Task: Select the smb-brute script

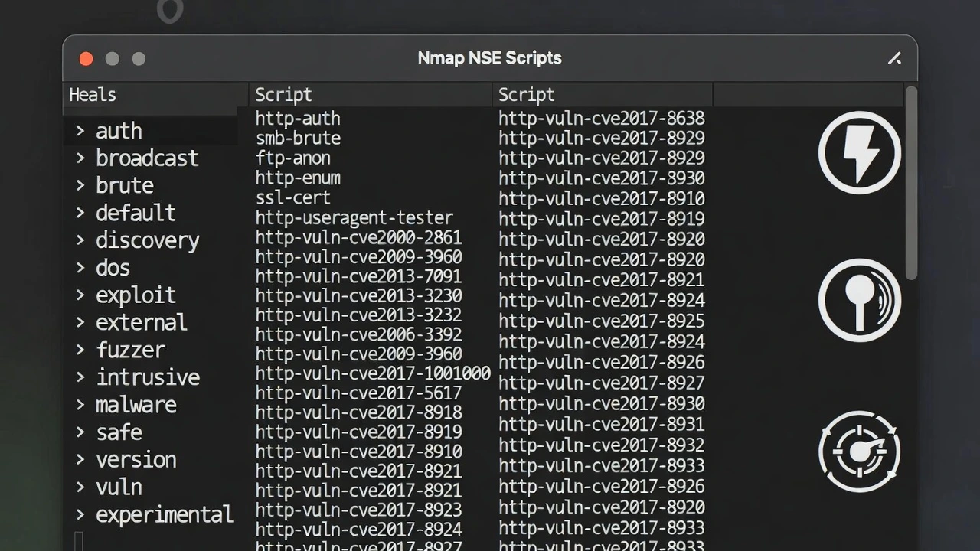Action: pos(298,138)
